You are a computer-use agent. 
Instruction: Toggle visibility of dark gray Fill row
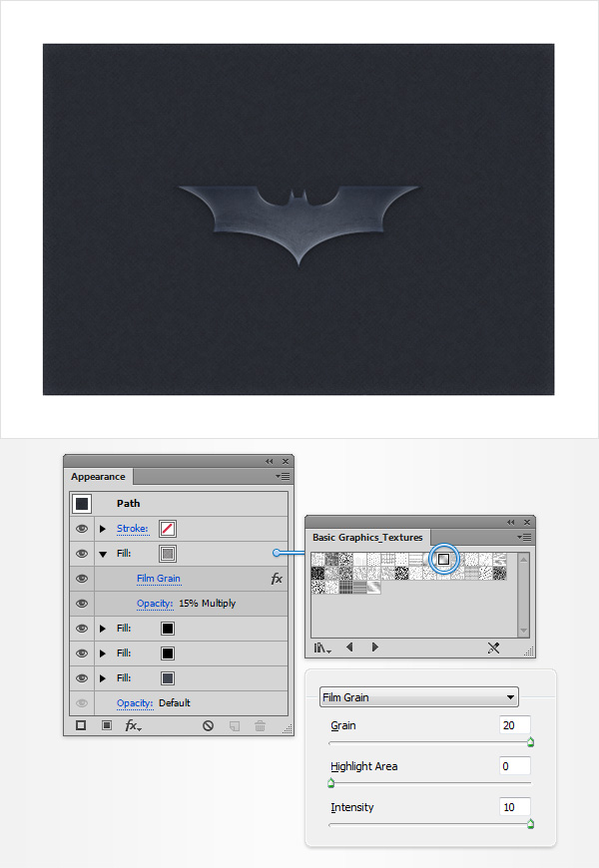82,678
